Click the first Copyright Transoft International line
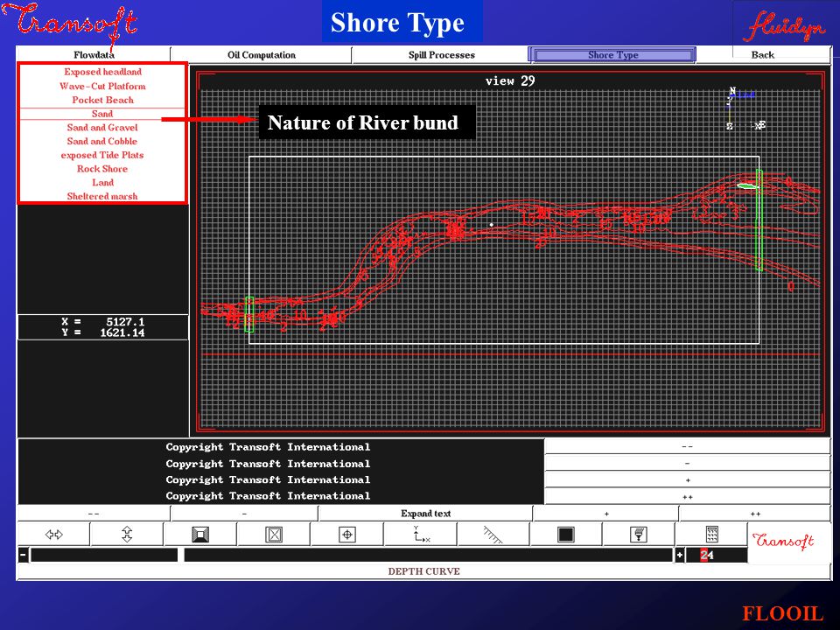The height and width of the screenshot is (630, 840). pyautogui.click(x=268, y=447)
